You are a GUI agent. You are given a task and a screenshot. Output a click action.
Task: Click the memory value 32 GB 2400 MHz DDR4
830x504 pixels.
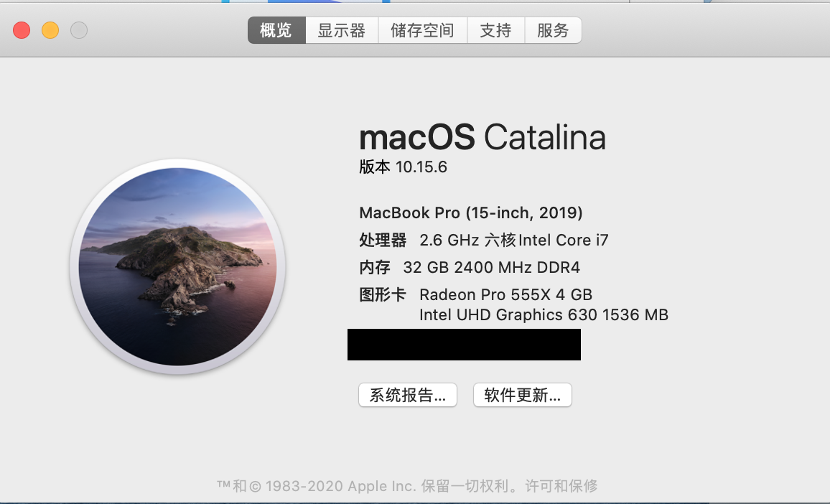point(491,267)
